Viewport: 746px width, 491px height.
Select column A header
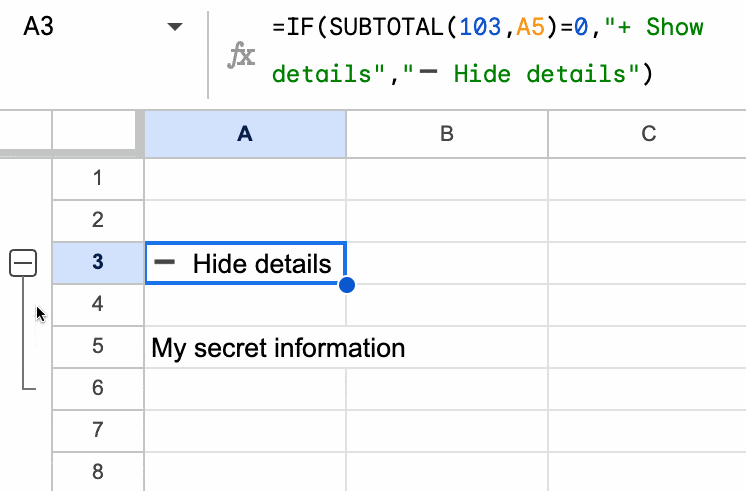click(x=245, y=134)
